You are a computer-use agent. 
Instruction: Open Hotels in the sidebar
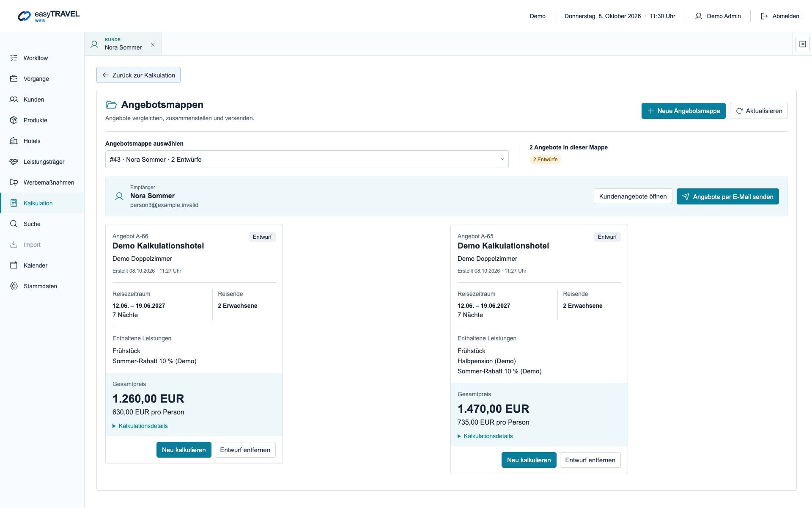(x=42, y=141)
